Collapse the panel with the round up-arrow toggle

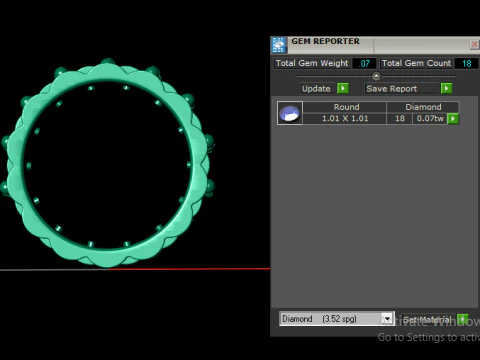(376, 76)
